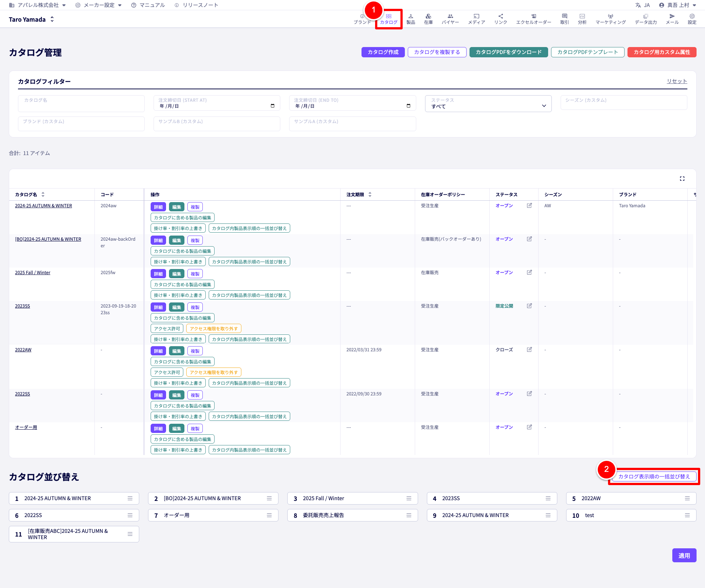
Task: Edit status icon for 2024-25 AUTUMN & WINTER row
Action: (x=529, y=205)
